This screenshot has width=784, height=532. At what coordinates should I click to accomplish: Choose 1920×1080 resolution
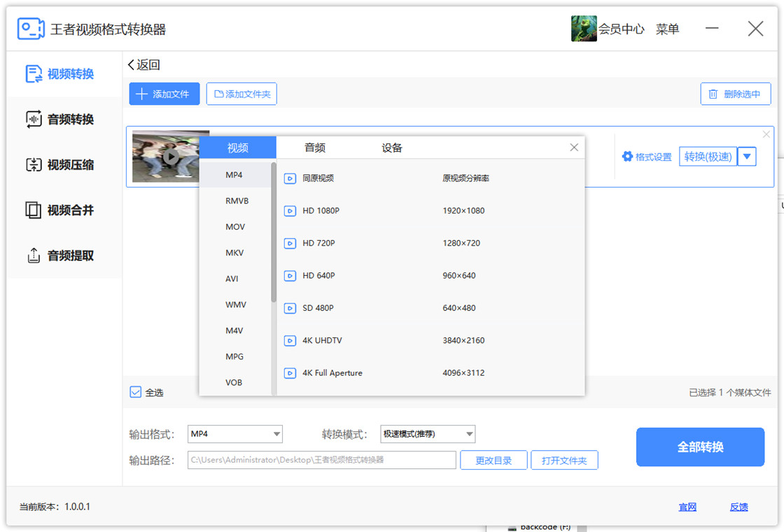(x=463, y=211)
